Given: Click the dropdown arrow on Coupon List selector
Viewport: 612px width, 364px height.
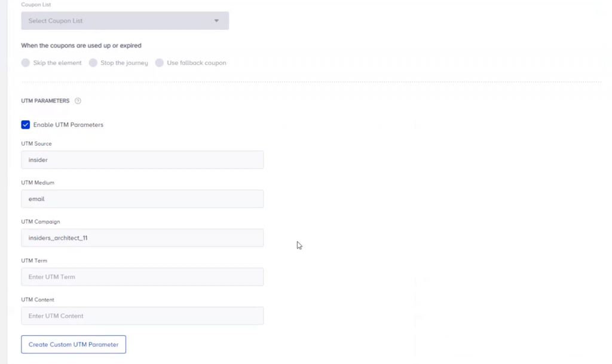Looking at the screenshot, I should click(216, 20).
